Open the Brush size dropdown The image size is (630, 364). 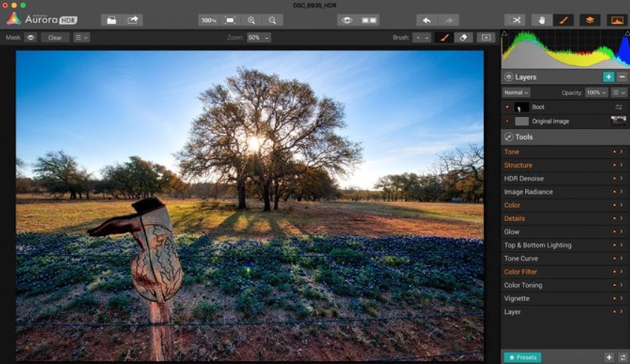pos(421,37)
